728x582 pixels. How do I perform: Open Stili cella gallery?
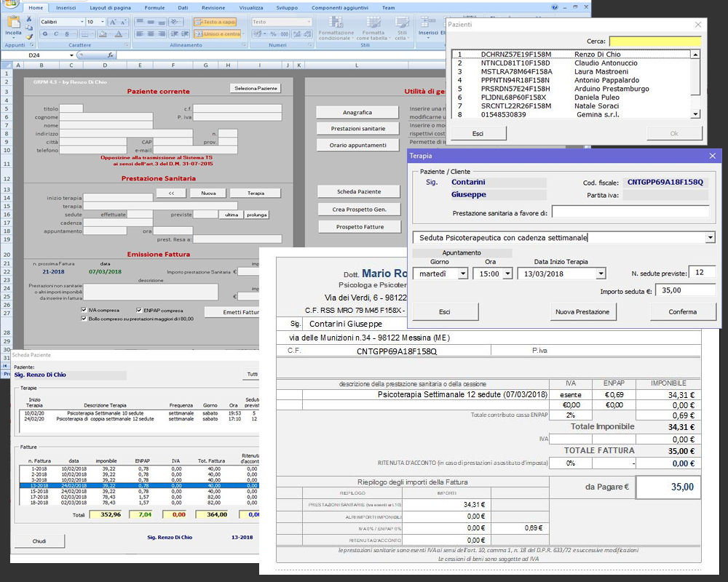(401, 28)
